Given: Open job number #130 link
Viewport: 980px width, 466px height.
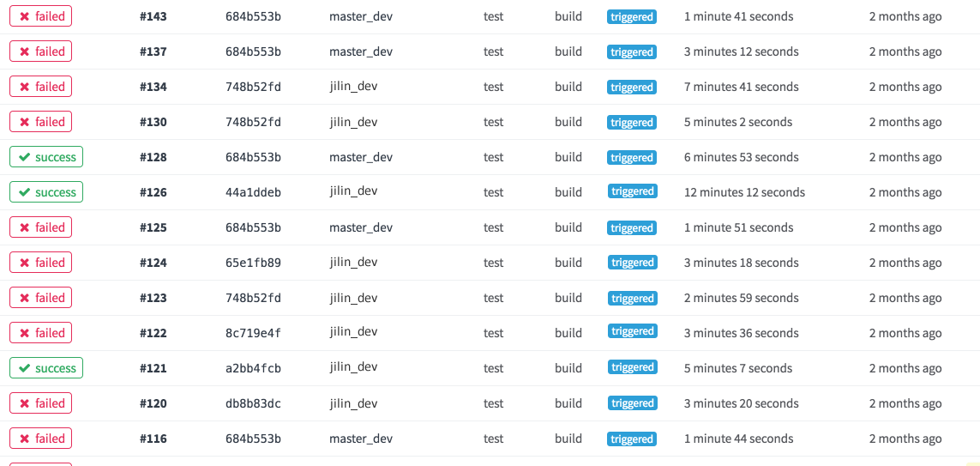Looking at the screenshot, I should point(153,122).
